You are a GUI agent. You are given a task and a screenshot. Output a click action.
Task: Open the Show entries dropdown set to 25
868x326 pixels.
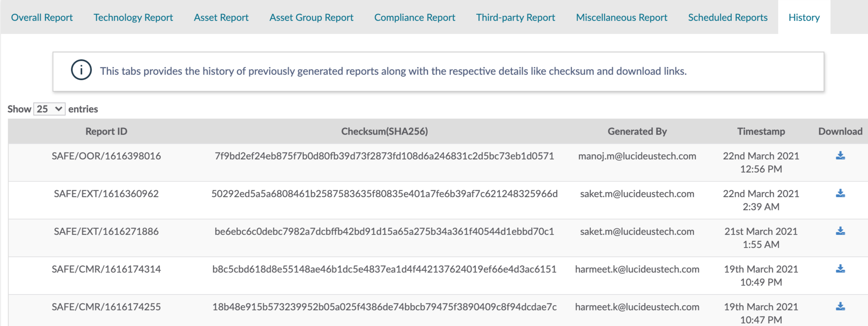(x=49, y=109)
